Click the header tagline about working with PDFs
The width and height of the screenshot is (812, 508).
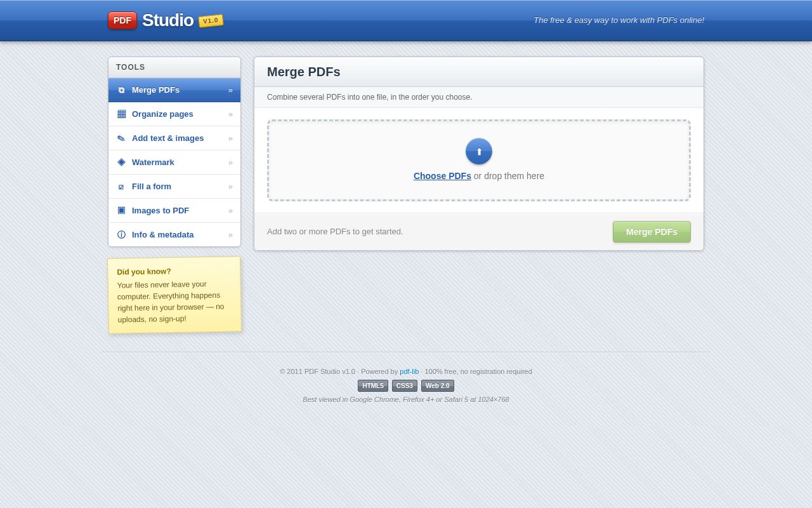click(x=619, y=20)
